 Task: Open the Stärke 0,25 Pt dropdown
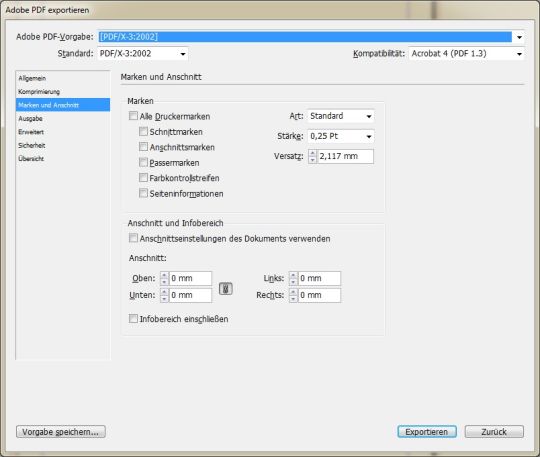point(341,136)
